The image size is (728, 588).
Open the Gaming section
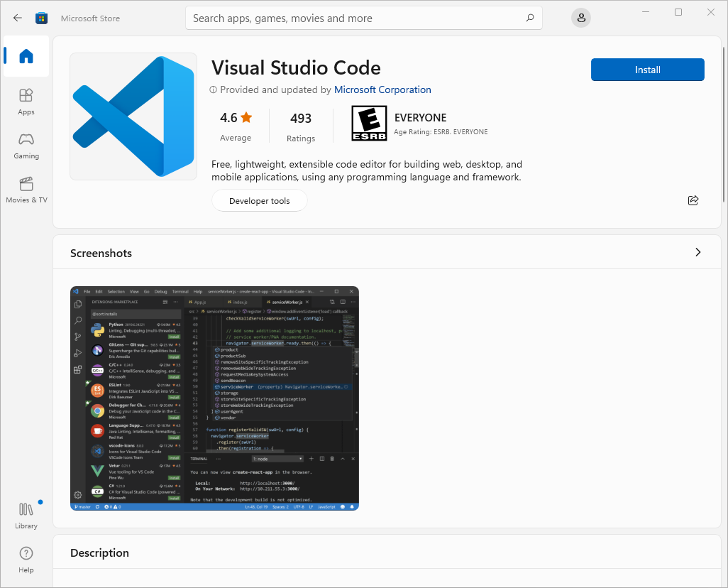point(26,146)
